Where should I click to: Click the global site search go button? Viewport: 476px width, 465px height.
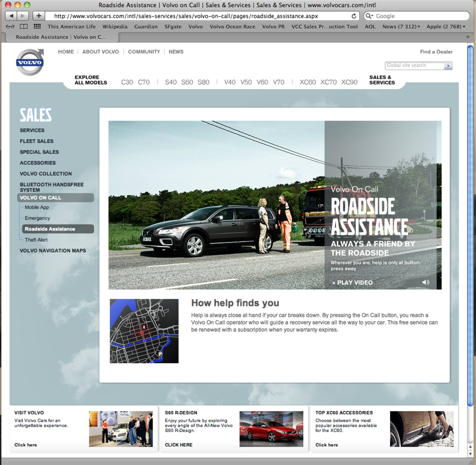(x=448, y=66)
